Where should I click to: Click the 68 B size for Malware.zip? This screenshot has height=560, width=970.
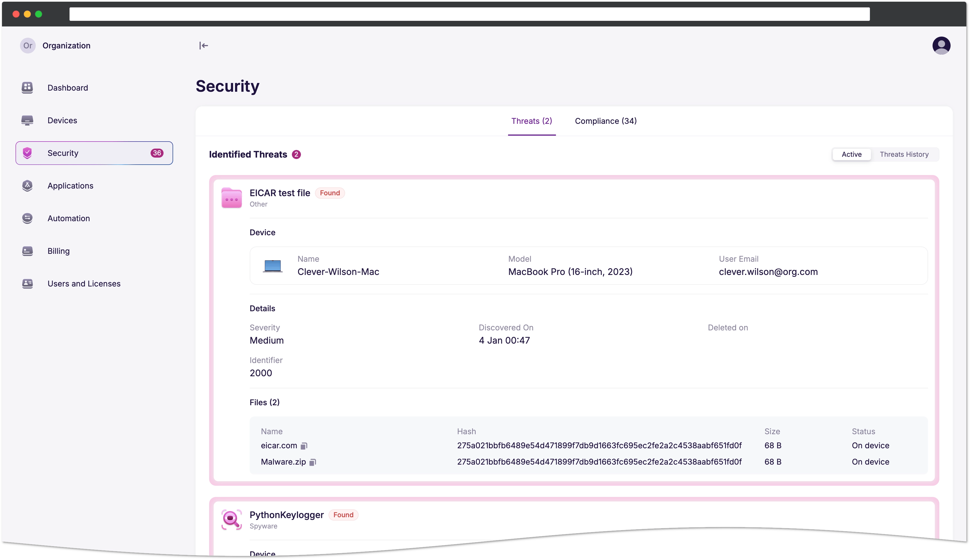point(772,462)
